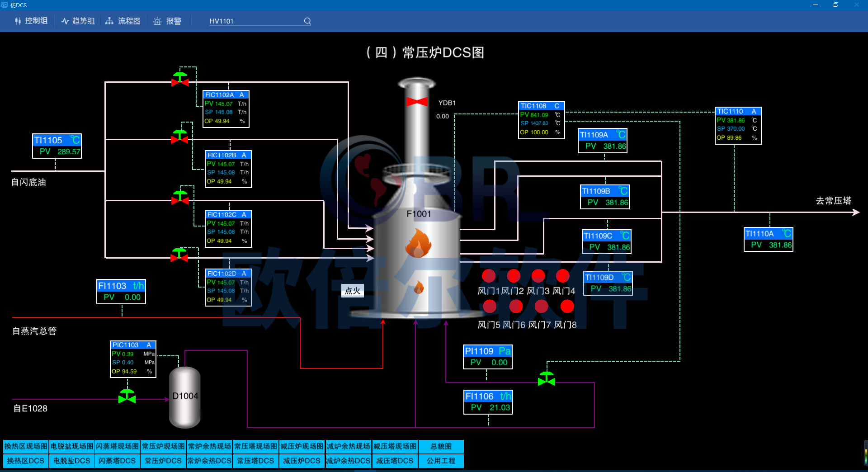This screenshot has width=868, height=472.
Task: Open the TIC1108 controller faceplate
Action: tap(542, 120)
